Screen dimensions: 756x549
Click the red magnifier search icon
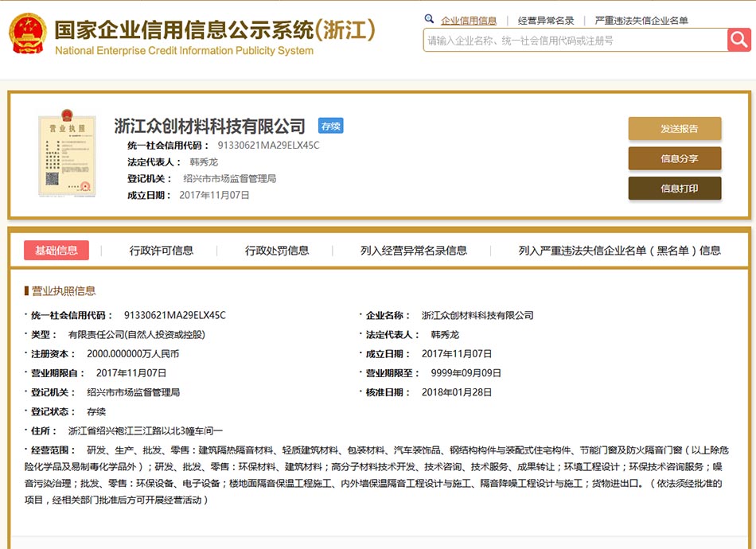tap(740, 40)
